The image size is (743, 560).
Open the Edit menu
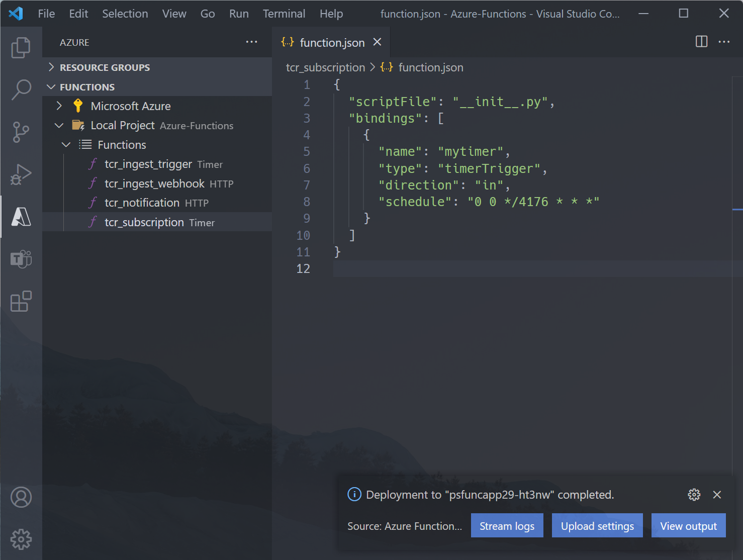pyautogui.click(x=78, y=14)
